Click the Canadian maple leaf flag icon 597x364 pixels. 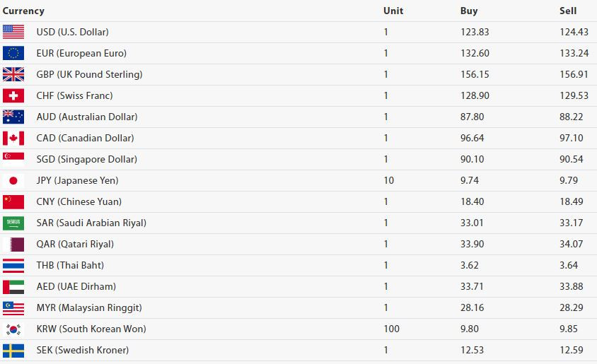pos(13,138)
